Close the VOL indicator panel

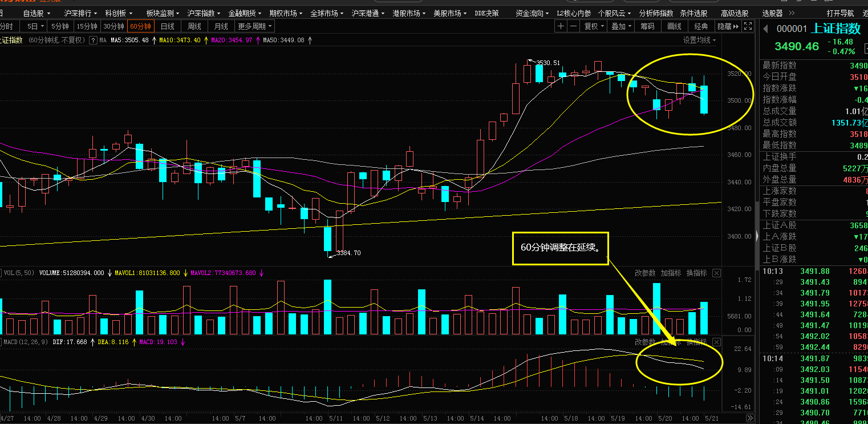pyautogui.click(x=717, y=273)
